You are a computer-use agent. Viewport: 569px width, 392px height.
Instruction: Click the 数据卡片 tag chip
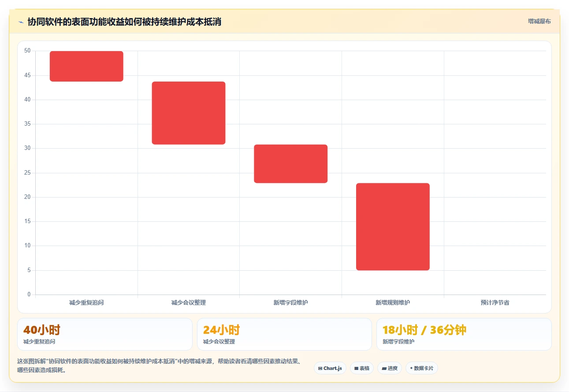pyautogui.click(x=422, y=368)
